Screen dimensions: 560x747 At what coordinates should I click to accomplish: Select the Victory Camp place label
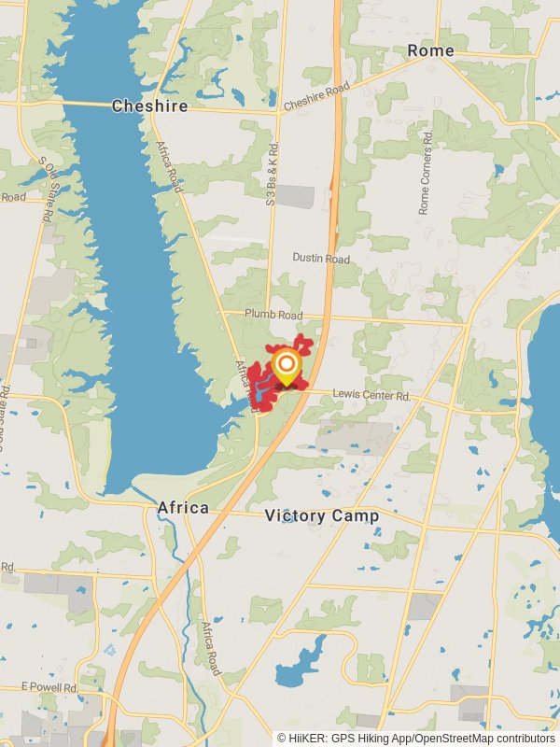point(322,515)
